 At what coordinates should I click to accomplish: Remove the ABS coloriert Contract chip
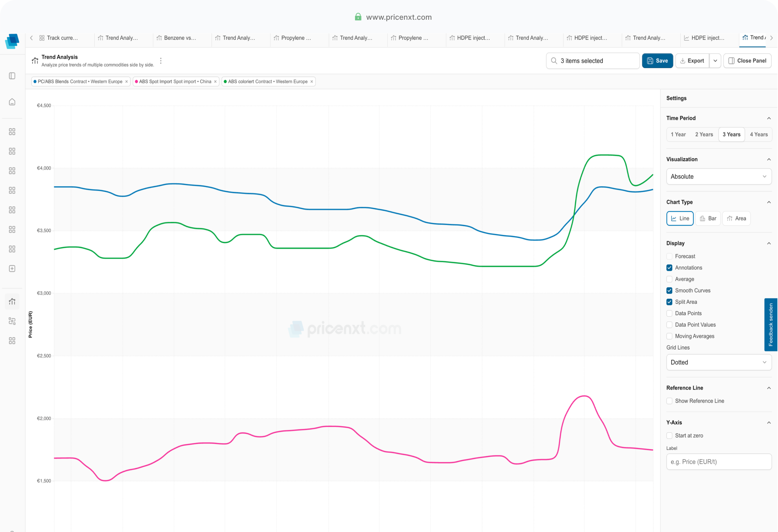click(x=312, y=82)
